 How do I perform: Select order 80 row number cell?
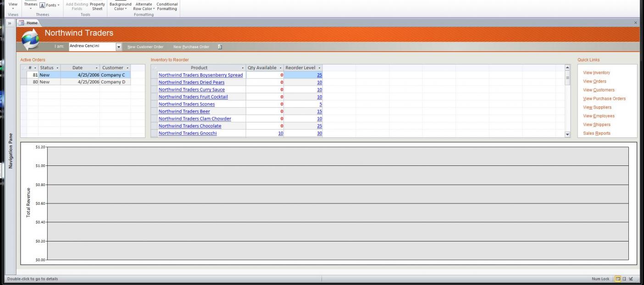click(33, 82)
